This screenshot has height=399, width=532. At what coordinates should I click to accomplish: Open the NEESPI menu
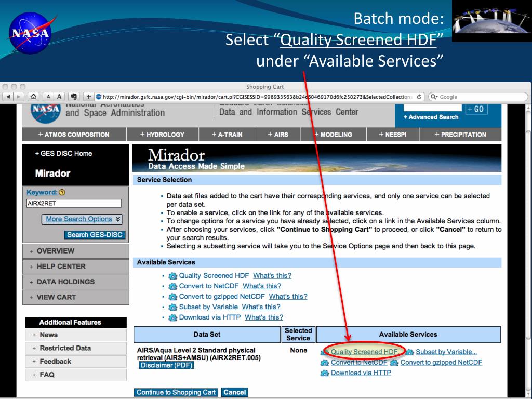coord(393,135)
